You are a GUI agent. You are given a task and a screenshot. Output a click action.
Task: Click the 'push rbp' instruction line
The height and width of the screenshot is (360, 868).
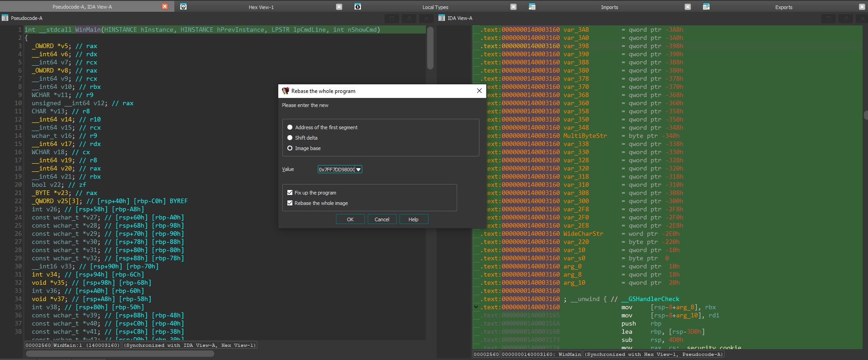tap(641, 323)
